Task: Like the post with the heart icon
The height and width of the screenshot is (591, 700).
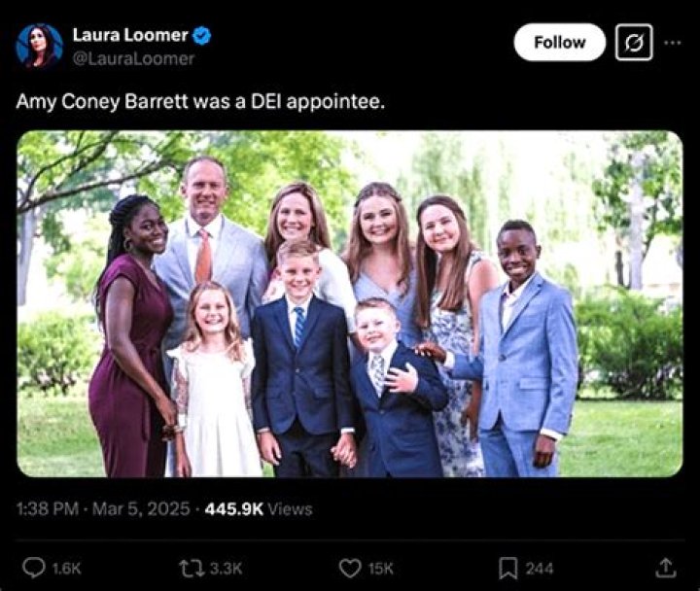Action: [349, 568]
